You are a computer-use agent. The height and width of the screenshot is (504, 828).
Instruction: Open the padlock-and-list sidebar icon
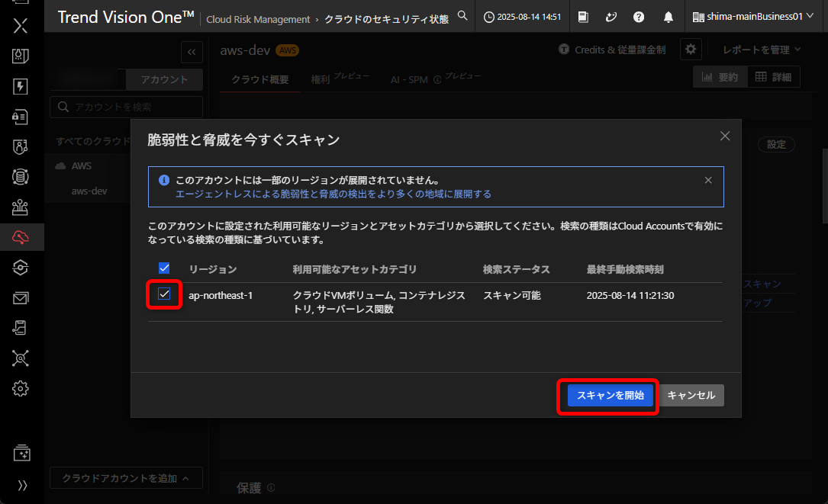tap(20, 117)
